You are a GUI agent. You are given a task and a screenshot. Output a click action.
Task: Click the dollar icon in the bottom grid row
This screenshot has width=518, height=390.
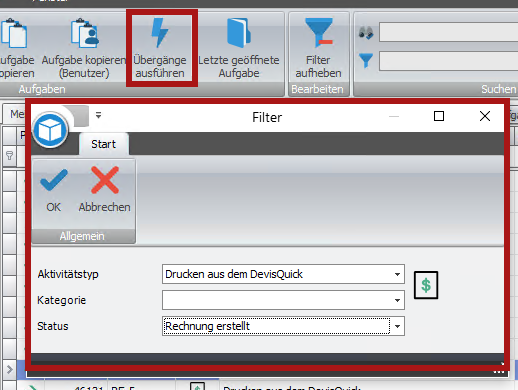pyautogui.click(x=197, y=387)
